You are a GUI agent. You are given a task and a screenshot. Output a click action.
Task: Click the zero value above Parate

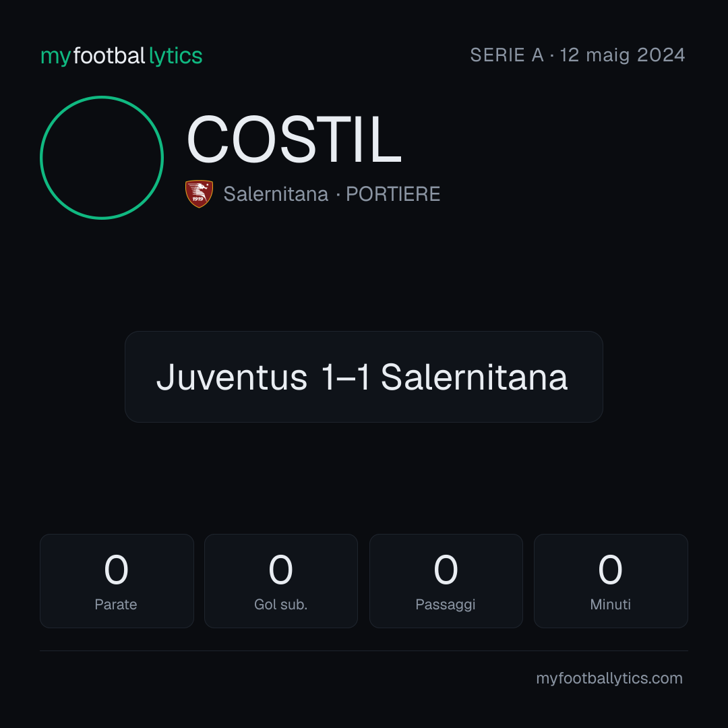coord(116,569)
